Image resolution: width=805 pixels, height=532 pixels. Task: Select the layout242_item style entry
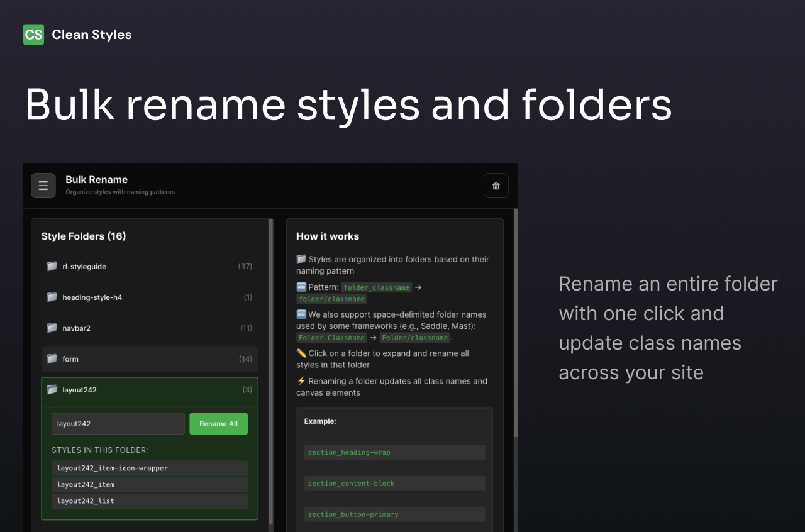tap(150, 484)
